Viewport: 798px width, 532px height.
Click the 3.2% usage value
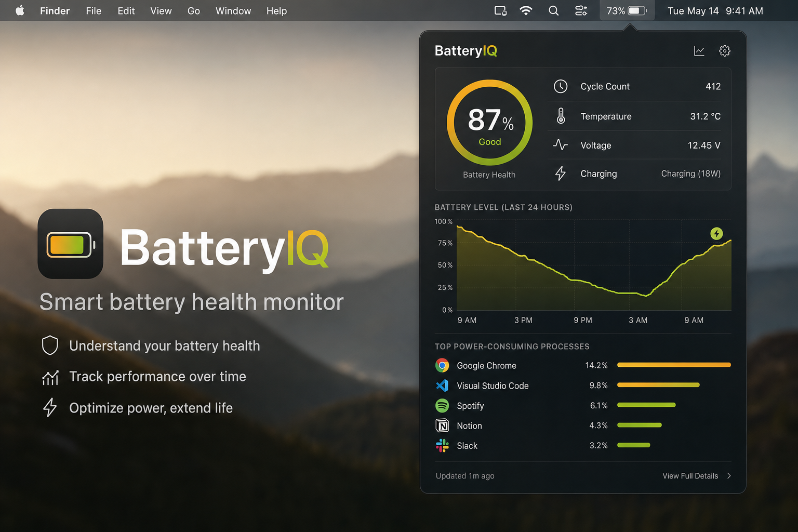(598, 445)
